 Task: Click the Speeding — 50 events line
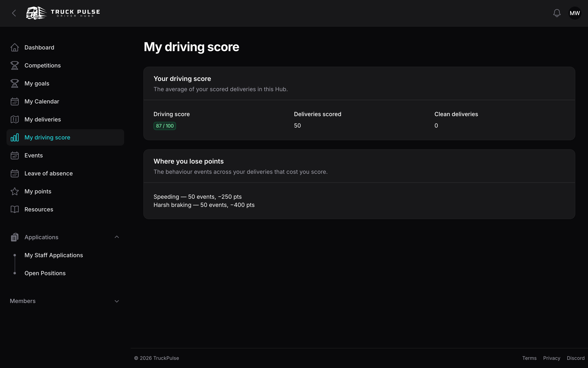click(x=198, y=197)
